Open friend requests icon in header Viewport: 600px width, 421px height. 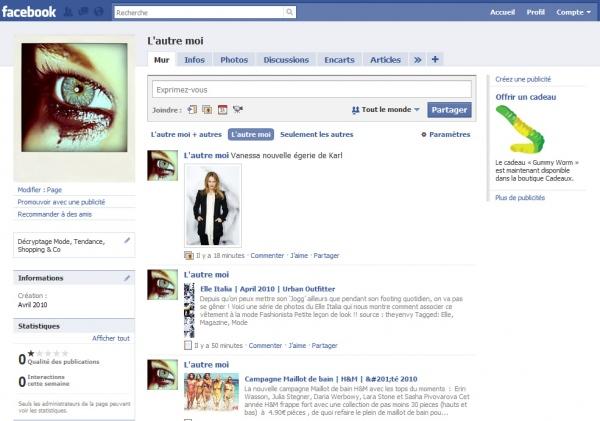click(68, 12)
